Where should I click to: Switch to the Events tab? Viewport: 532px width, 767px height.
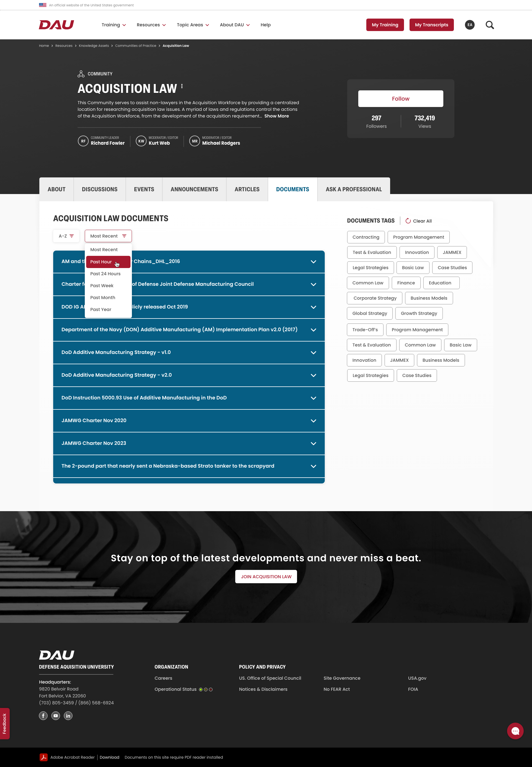pyautogui.click(x=144, y=189)
